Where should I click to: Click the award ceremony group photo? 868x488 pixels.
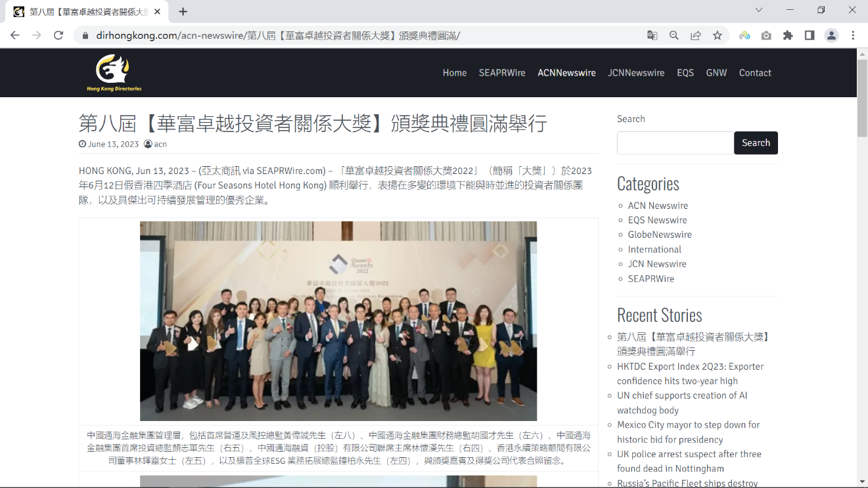338,321
